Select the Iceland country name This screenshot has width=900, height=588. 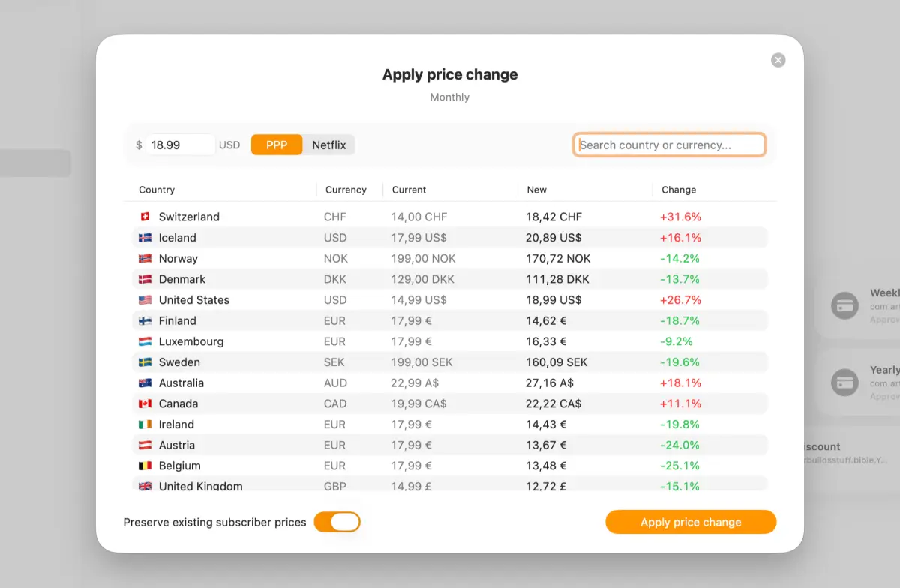coord(178,238)
